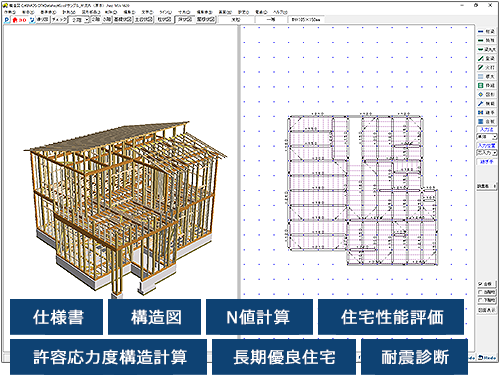
Task: Enable the third checkbox in lower right panel
Action: 480,300
